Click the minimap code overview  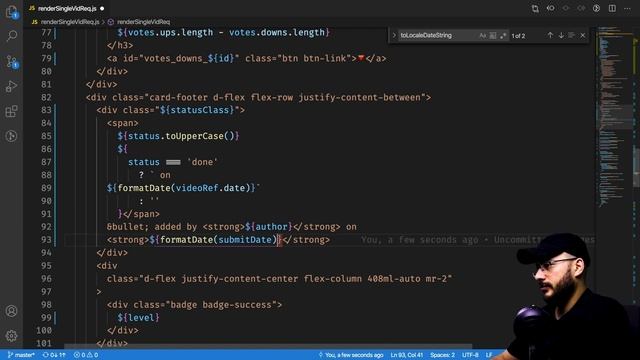[614, 118]
